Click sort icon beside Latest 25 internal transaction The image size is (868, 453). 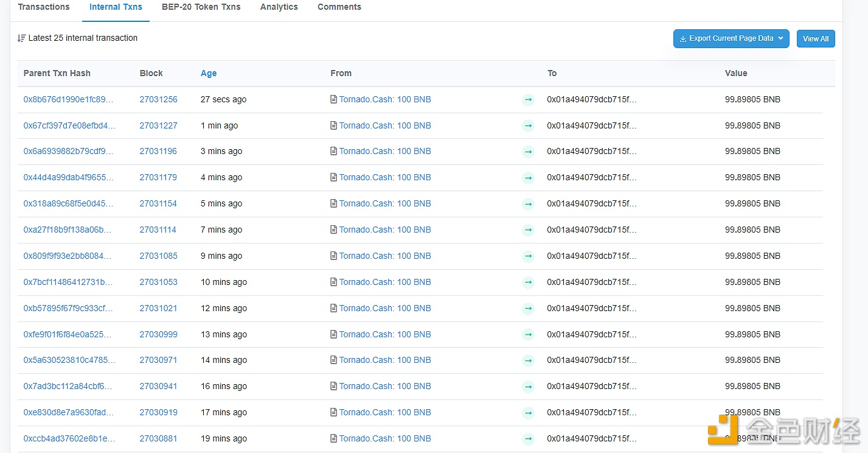(22, 38)
